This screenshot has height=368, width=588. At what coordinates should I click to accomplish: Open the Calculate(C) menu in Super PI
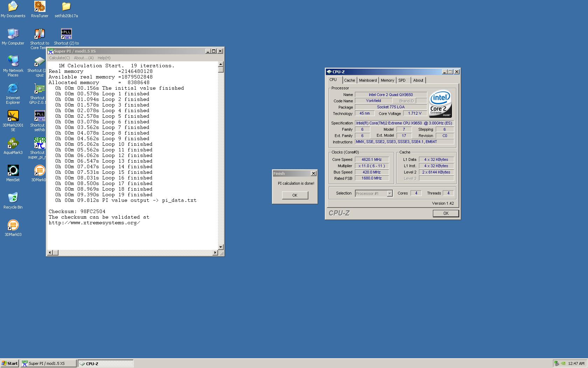[x=59, y=58]
